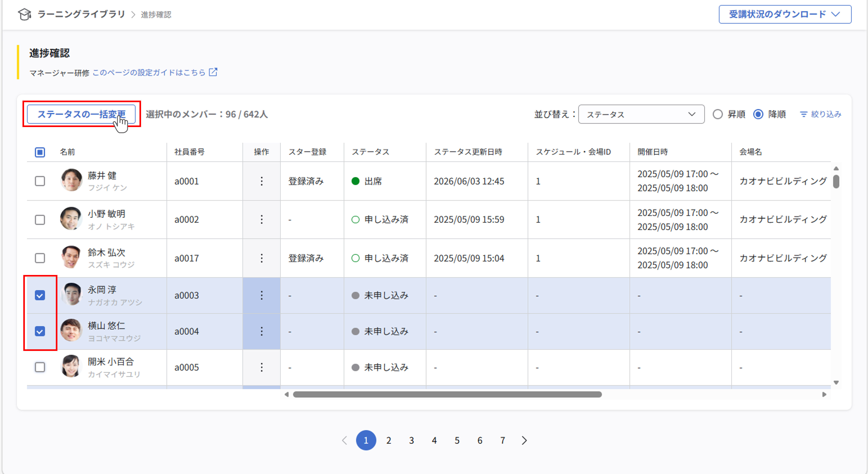Click the 開催日時 column header

(653, 152)
